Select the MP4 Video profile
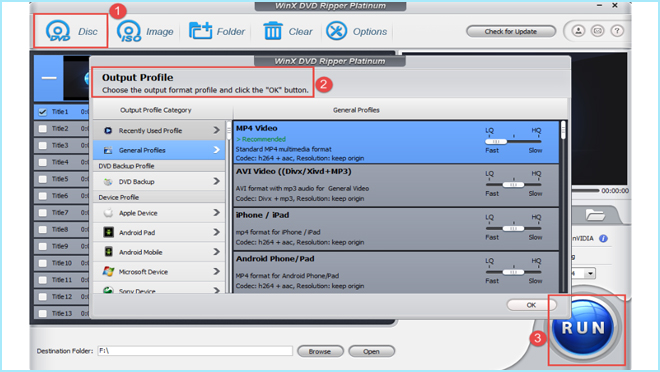The image size is (660, 372). point(396,142)
